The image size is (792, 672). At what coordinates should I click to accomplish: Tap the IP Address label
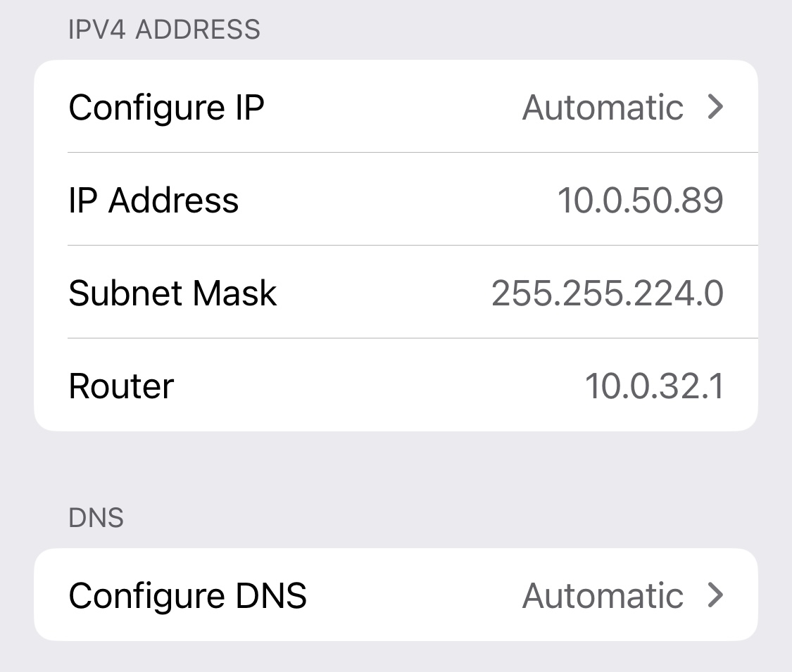pos(153,200)
